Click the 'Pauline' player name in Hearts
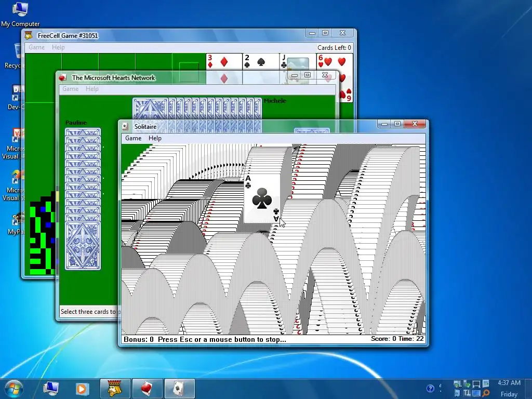The width and height of the screenshot is (532, 399). pos(76,123)
